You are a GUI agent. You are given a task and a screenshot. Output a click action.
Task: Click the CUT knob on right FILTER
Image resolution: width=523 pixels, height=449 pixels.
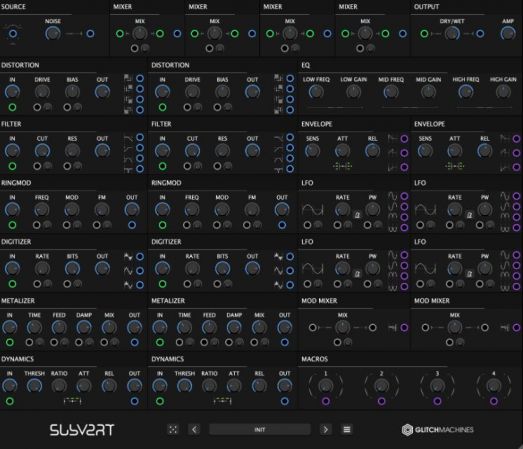[x=192, y=151]
